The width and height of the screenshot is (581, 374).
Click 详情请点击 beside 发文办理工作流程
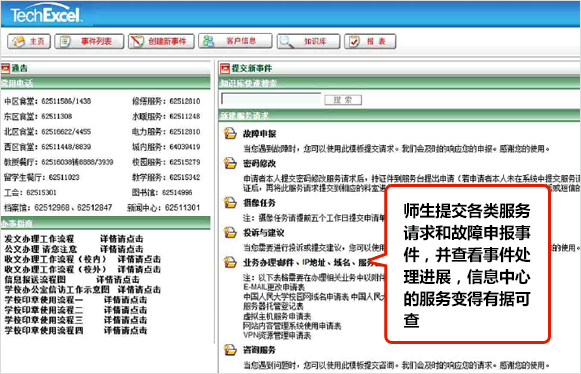122,239
